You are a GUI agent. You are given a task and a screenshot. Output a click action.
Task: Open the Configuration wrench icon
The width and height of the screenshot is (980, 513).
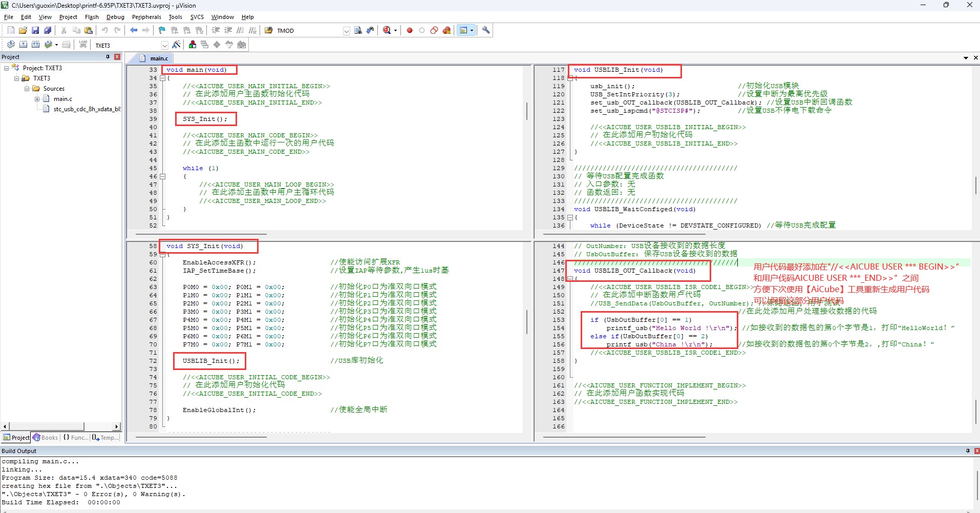coord(486,31)
